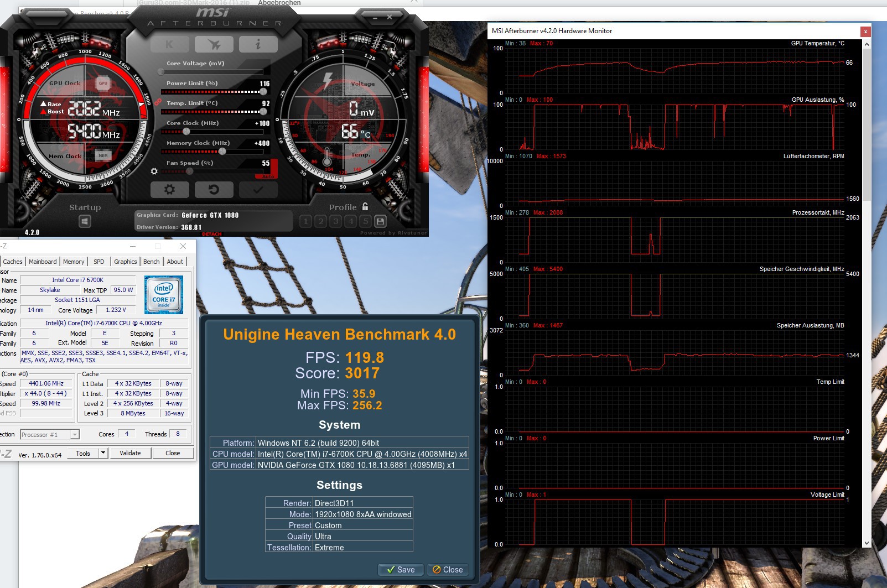Click the Lüftertachometer RPM graph
Screen dimensions: 887x588
point(675,183)
